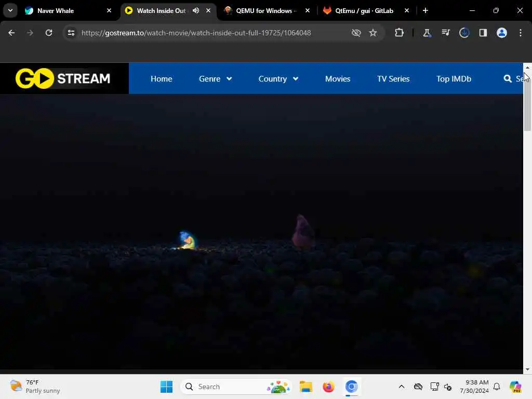Image resolution: width=532 pixels, height=399 pixels.
Task: Click the forward navigation arrow
Action: (30, 33)
